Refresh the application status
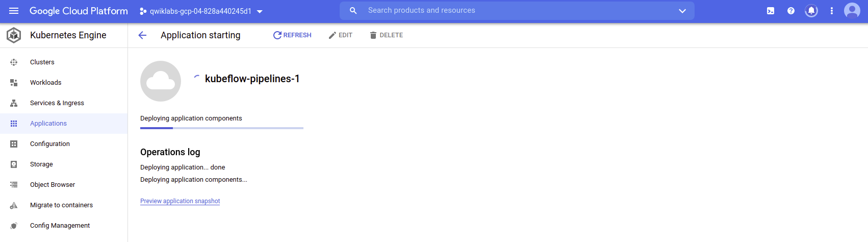Viewport: 868px width, 242px height. [292, 35]
